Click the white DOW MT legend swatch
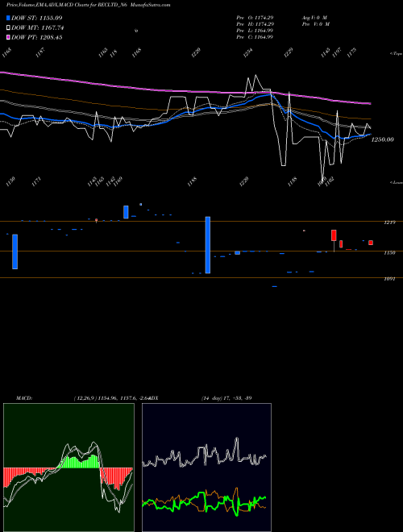Screen dimensions: 403x532 8,28
